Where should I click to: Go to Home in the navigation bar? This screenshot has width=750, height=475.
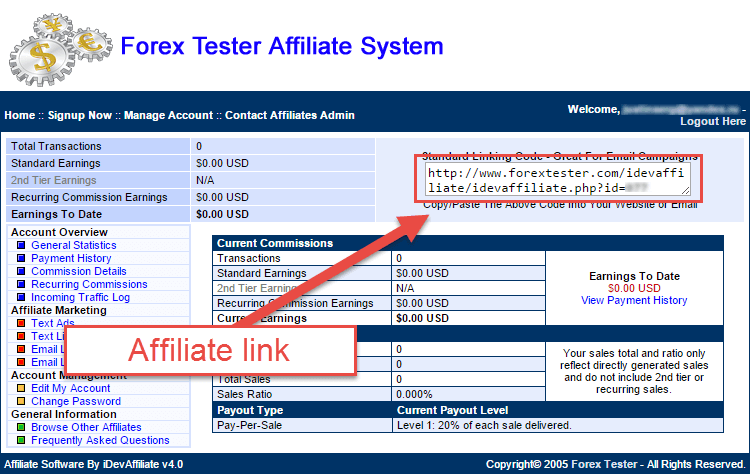pos(20,115)
